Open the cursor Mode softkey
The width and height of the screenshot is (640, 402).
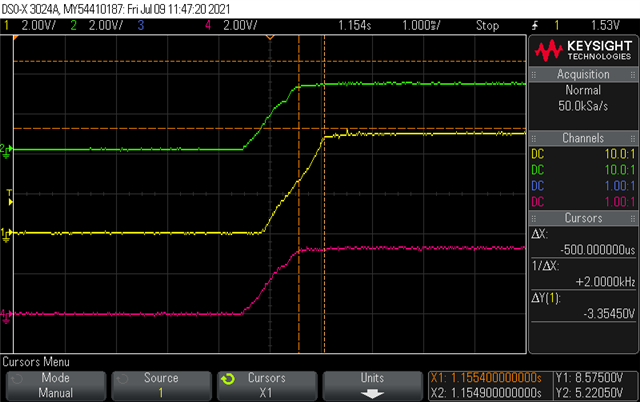coord(56,386)
